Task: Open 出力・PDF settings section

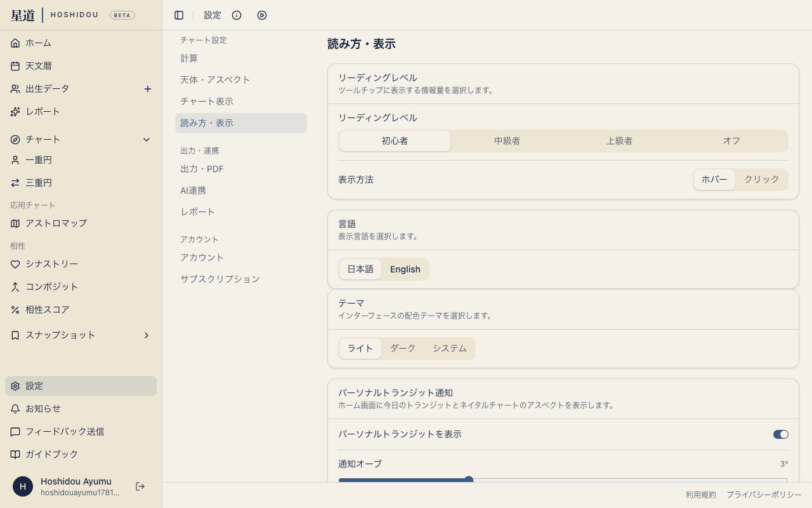Action: [x=241, y=169]
